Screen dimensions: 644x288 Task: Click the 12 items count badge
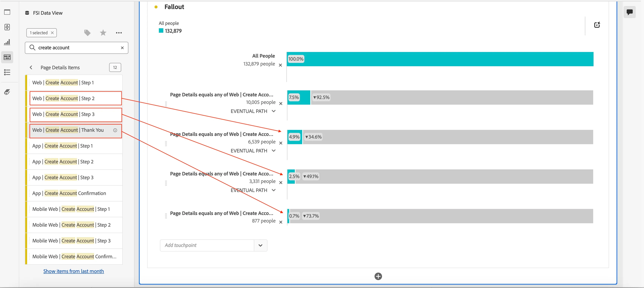(115, 68)
